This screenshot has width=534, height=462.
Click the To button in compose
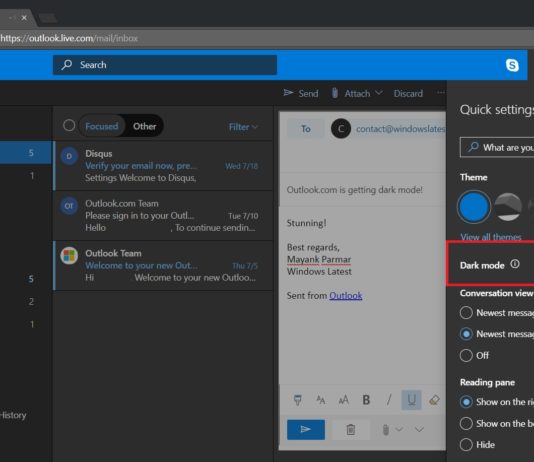[x=305, y=129]
